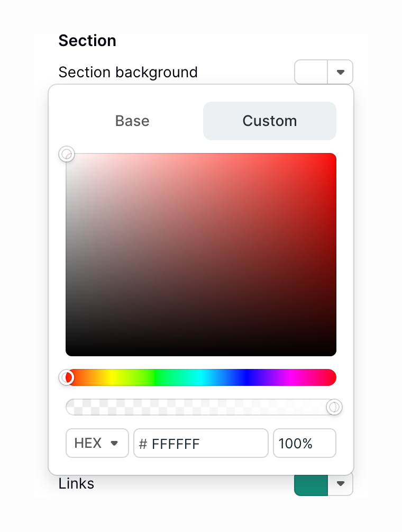Click the Links label text
This screenshot has width=402, height=532.
[x=76, y=483]
